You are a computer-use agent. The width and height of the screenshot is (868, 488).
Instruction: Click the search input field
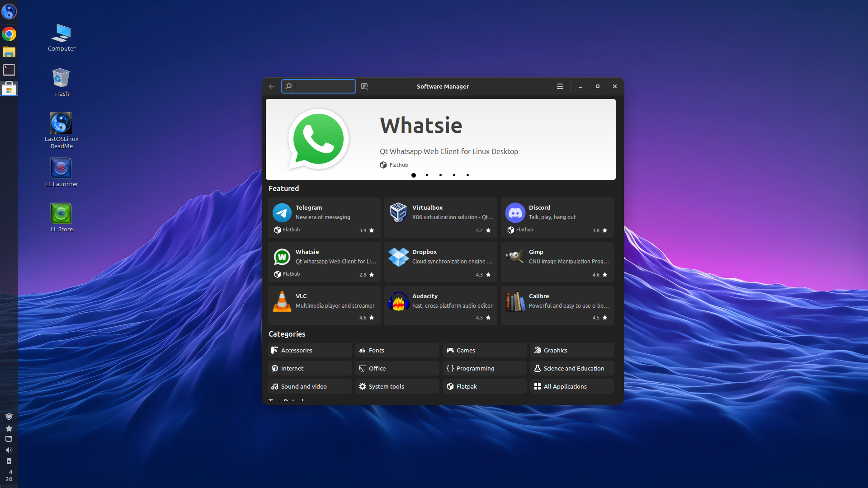[319, 86]
